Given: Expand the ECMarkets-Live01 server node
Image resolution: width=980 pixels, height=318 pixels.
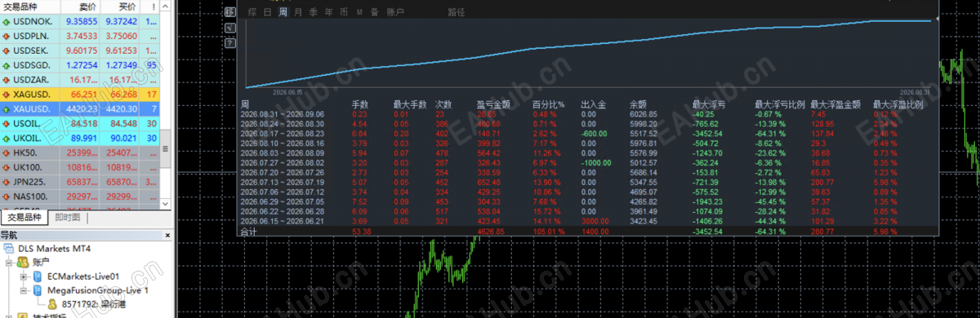Looking at the screenshot, I should pyautogui.click(x=24, y=276).
